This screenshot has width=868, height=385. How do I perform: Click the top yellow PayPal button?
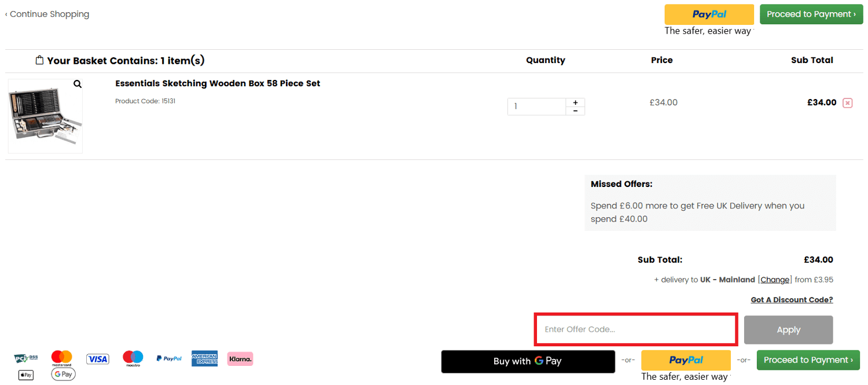coord(709,14)
